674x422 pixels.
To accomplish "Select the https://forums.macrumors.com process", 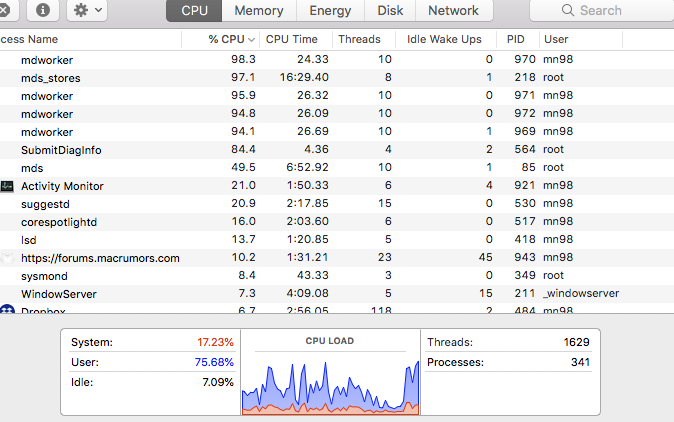I will (337, 258).
